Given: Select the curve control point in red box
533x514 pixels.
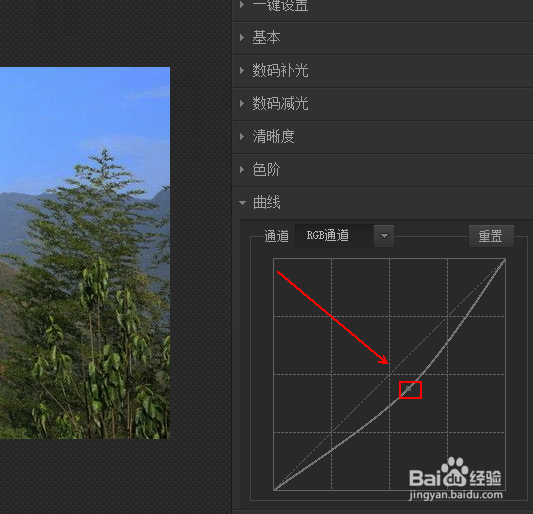Looking at the screenshot, I should tap(409, 388).
